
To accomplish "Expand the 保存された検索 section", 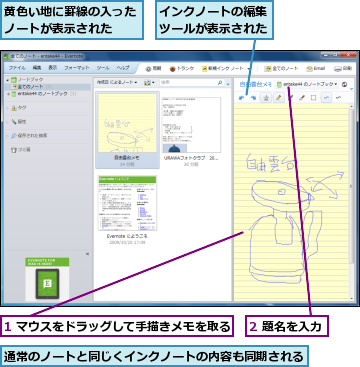I will coord(7,136).
